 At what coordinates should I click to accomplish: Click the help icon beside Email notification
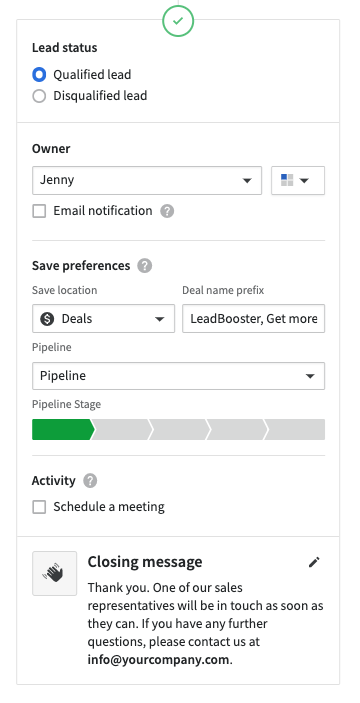tap(167, 211)
